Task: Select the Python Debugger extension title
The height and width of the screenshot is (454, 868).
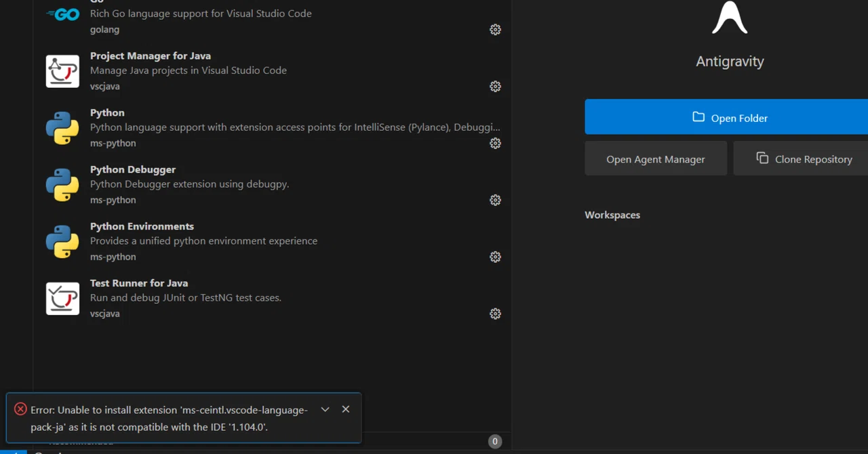Action: (x=133, y=169)
